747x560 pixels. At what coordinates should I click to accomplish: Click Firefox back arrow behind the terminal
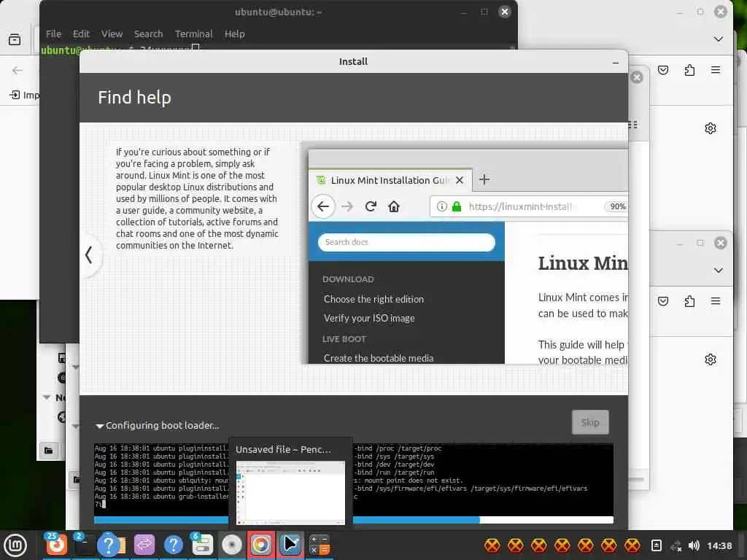(18, 71)
